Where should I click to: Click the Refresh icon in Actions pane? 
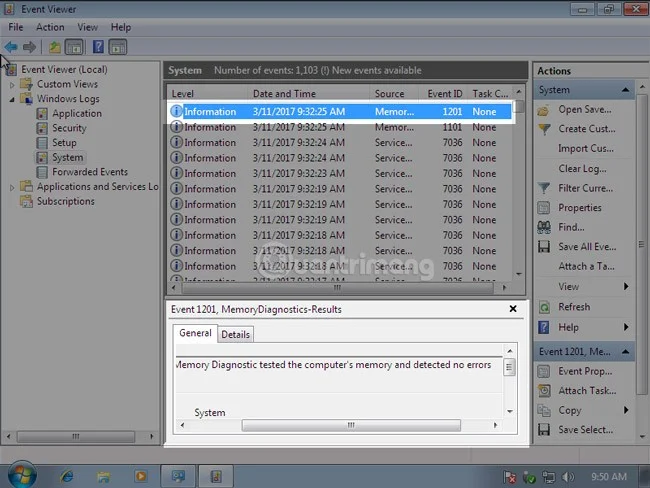tap(544, 307)
